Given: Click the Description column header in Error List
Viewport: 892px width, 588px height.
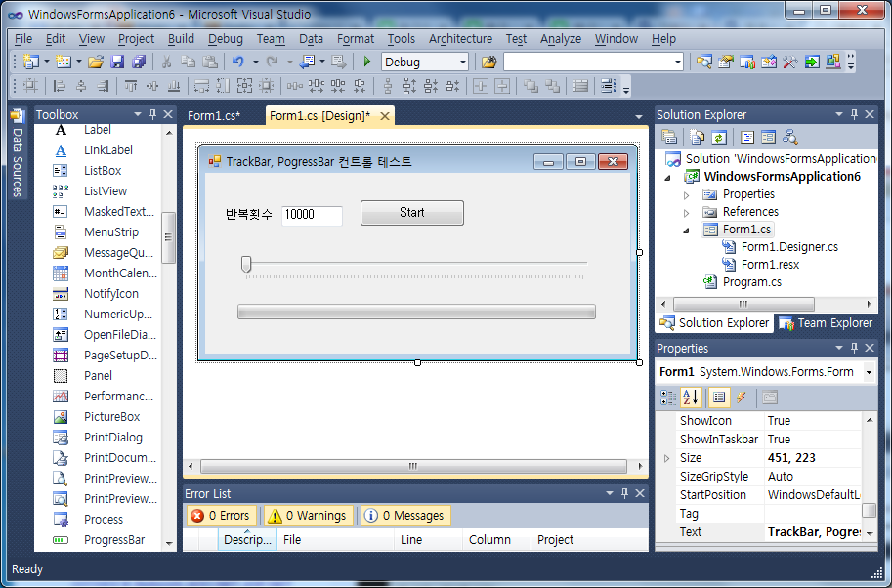Looking at the screenshot, I should [x=247, y=540].
